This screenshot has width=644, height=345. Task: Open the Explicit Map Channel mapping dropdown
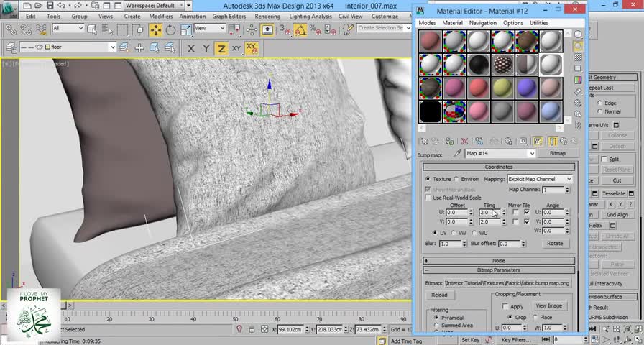pyautogui.click(x=539, y=179)
